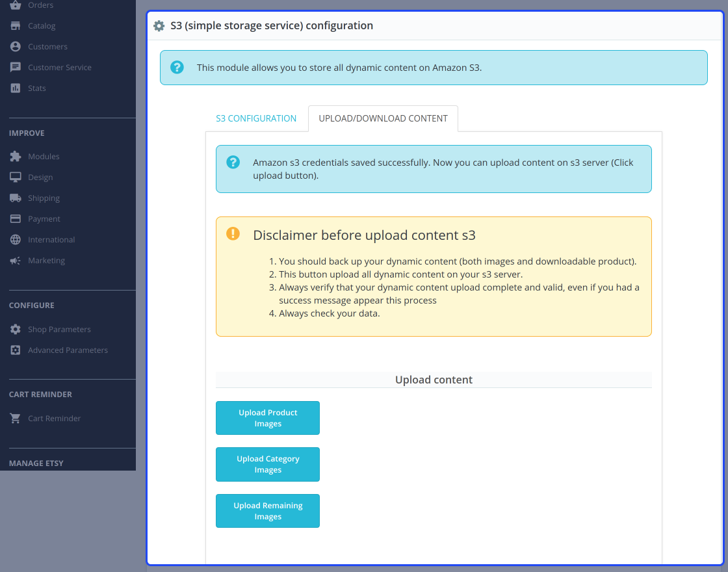Image resolution: width=728 pixels, height=572 pixels.
Task: Click the 'CART REMINDER' sidebar section label
Action: (40, 395)
